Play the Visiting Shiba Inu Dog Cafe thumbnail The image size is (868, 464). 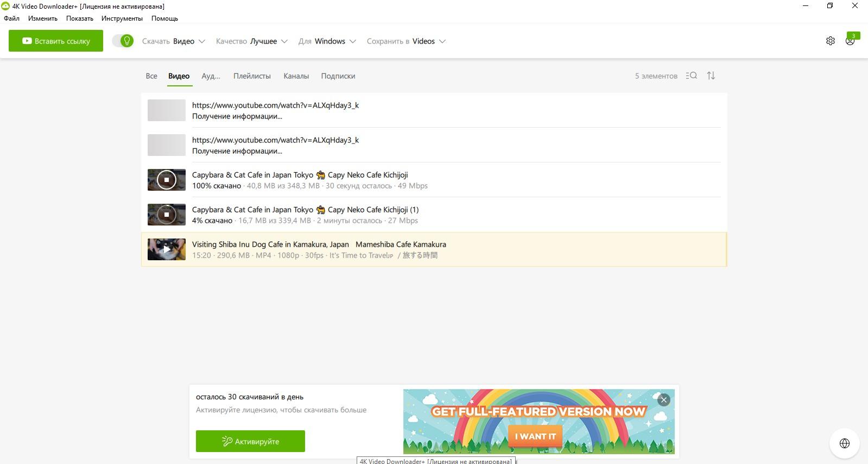click(x=167, y=249)
